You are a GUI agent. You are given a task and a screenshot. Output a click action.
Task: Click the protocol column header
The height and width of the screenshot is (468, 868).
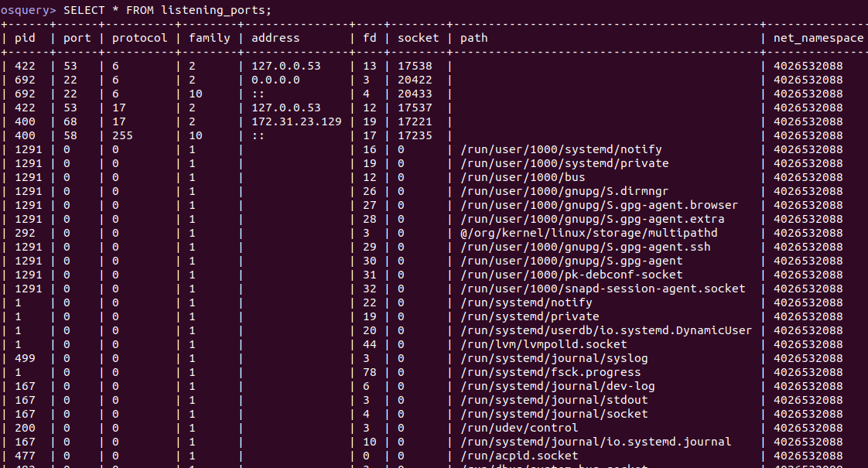[x=139, y=38]
